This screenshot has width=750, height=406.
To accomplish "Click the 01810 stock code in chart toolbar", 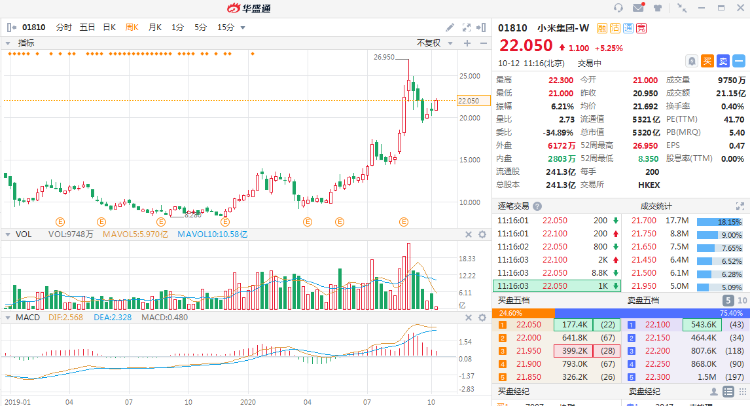I will pyautogui.click(x=33, y=27).
